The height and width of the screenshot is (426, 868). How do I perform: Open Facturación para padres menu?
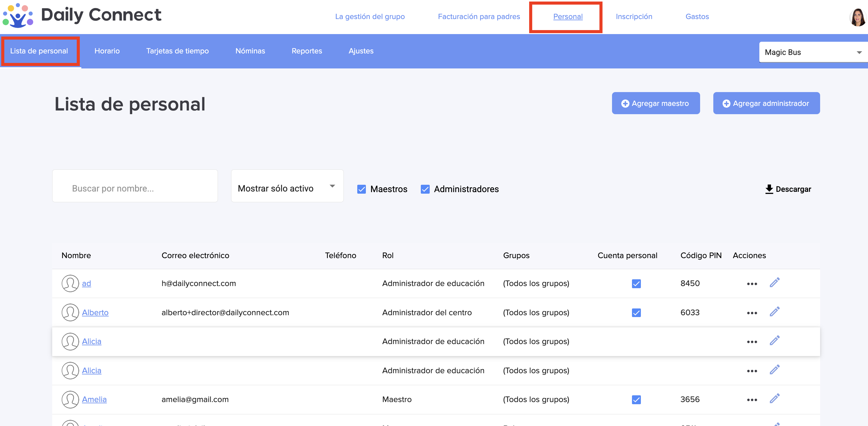(x=479, y=17)
